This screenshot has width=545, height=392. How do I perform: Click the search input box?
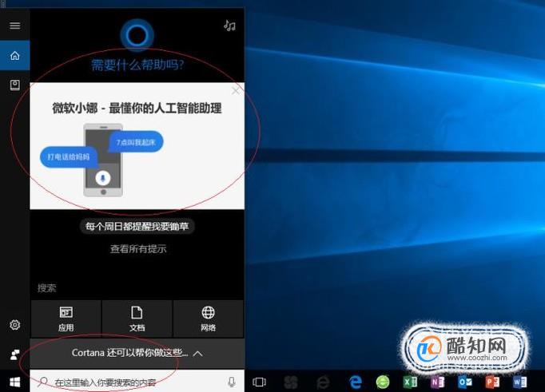(x=137, y=382)
